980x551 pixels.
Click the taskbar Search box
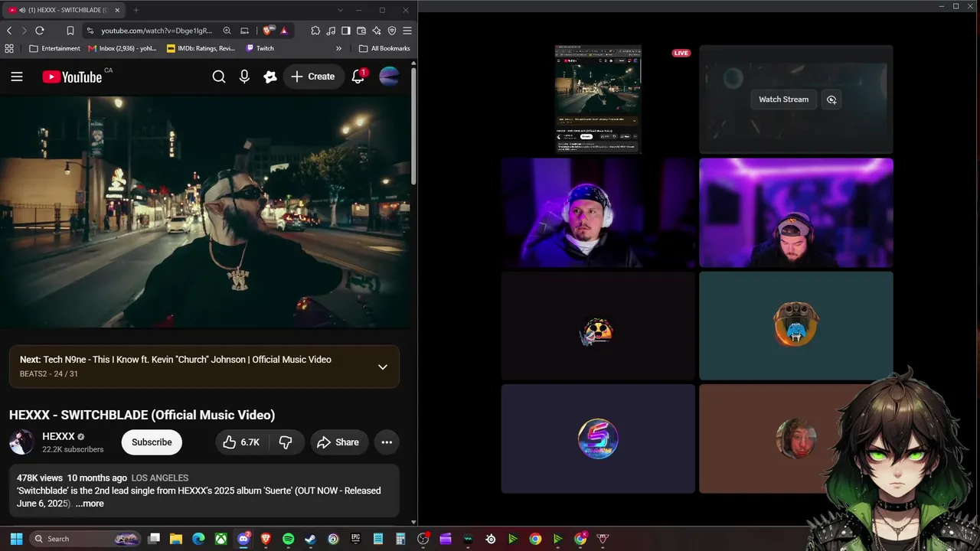coord(86,539)
